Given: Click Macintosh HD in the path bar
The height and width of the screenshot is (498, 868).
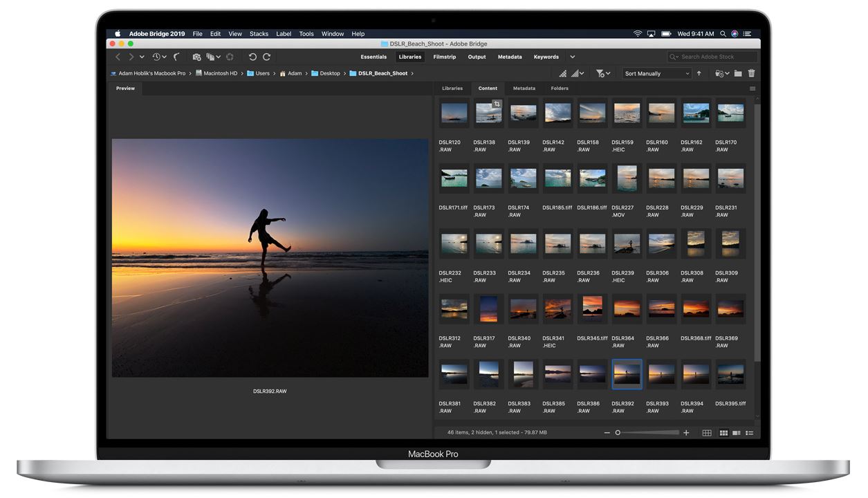Looking at the screenshot, I should click(220, 73).
